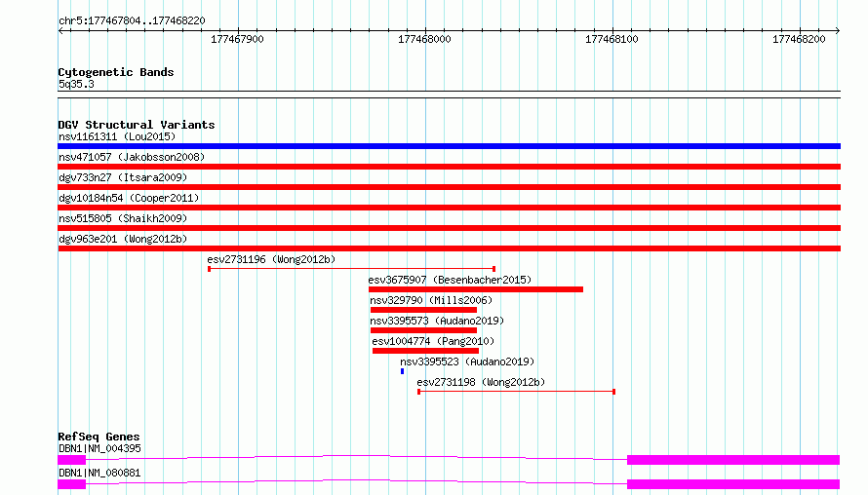Click red bar under nsv329790 (Mills2006)
The width and height of the screenshot is (868, 495).
coord(423,310)
